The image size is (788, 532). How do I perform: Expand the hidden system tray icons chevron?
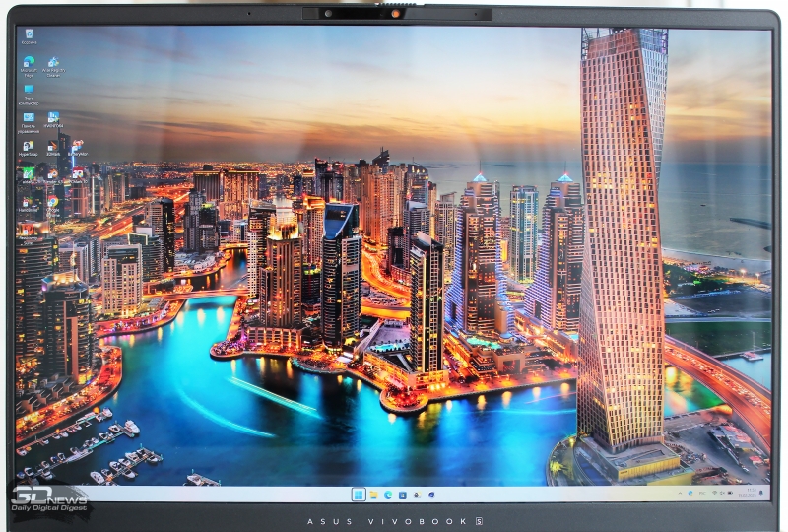point(678,493)
